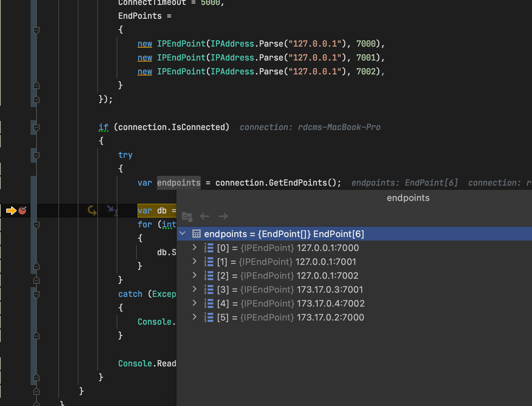Screen dimensions: 532x406
Task: Expand IPEndPoint 127.0.0.1:7001 entry
Action: 194,261
